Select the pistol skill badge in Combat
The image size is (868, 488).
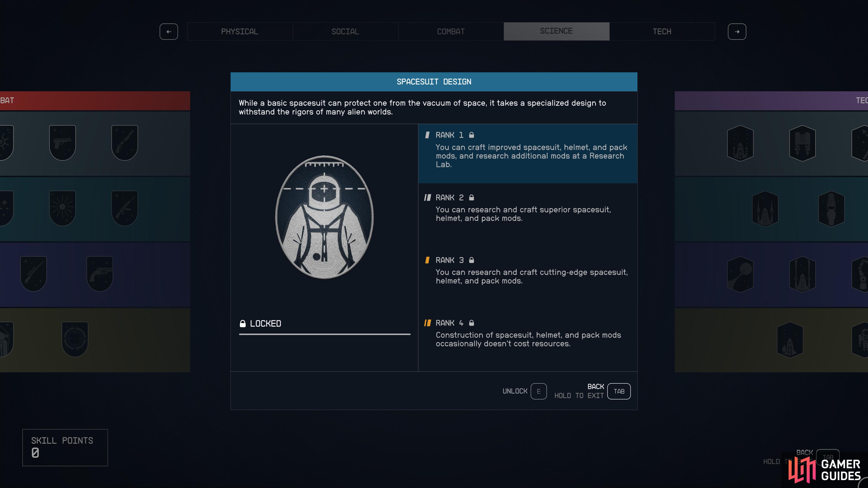pos(62,143)
